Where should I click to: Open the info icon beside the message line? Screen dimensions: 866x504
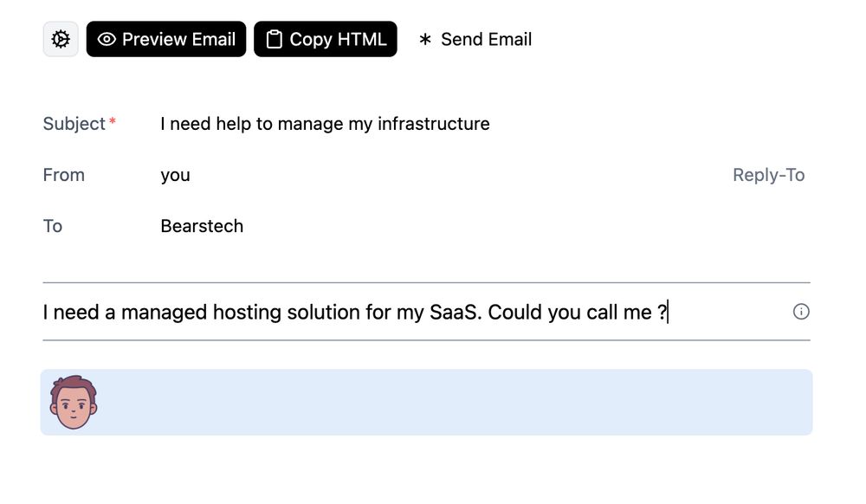801,312
